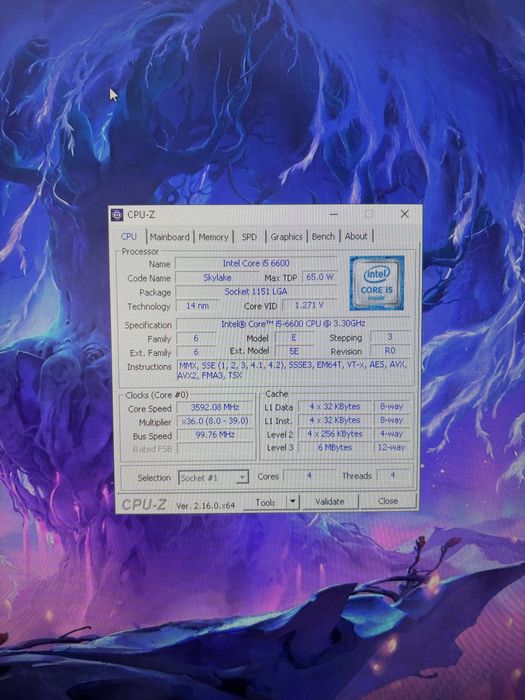Screen dimensions: 525x700
Task: Click the CPU-Z logo text at bottom
Action: [x=144, y=505]
